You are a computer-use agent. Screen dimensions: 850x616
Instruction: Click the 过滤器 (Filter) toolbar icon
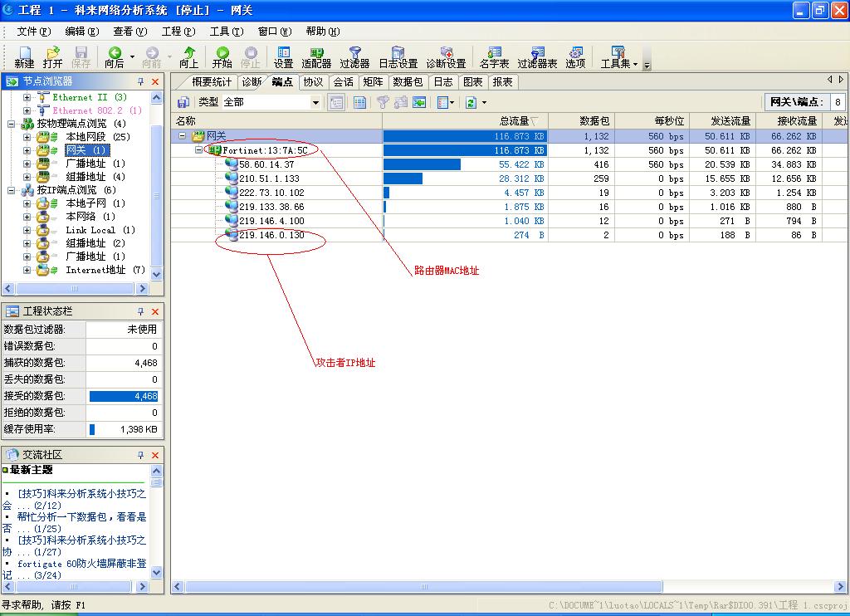354,56
